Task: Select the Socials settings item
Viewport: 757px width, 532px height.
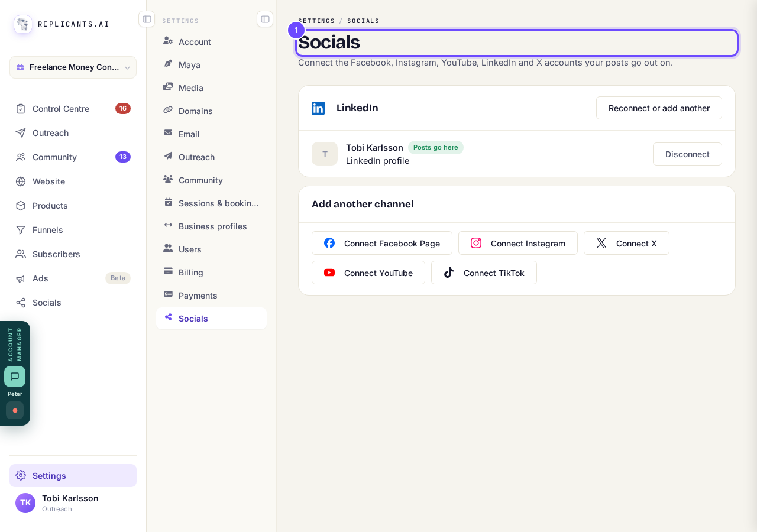Action: tap(211, 319)
